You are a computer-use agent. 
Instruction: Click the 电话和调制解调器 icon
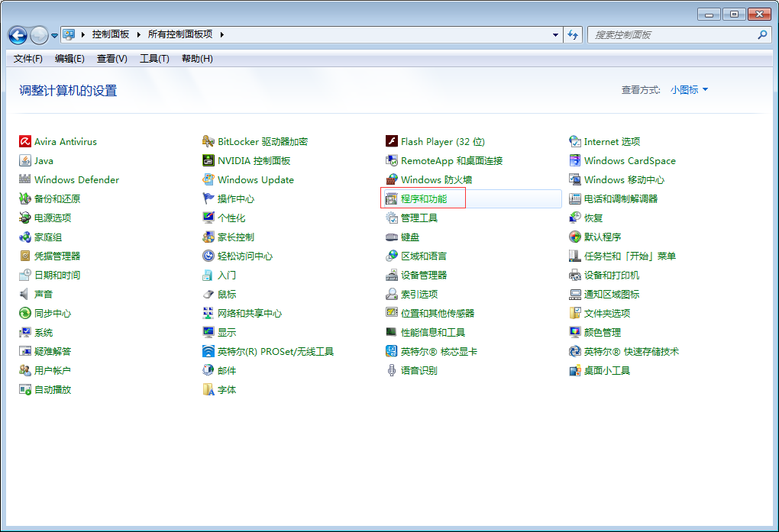(575, 198)
